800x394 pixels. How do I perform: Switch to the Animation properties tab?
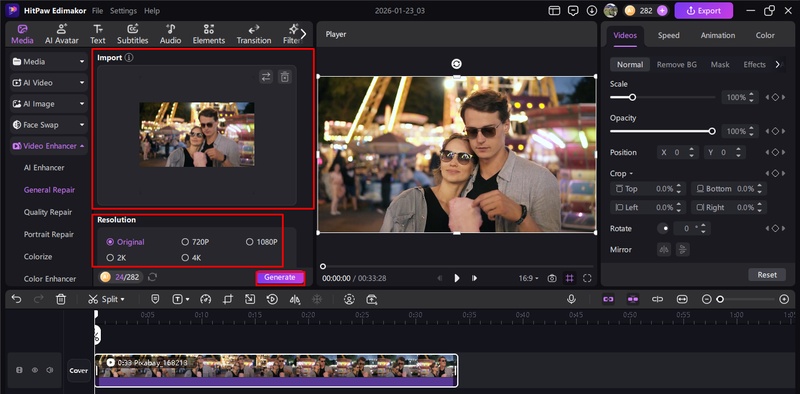[717, 35]
